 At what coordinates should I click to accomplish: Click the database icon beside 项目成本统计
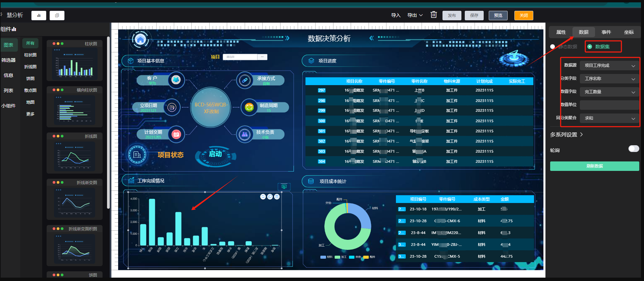(x=311, y=181)
